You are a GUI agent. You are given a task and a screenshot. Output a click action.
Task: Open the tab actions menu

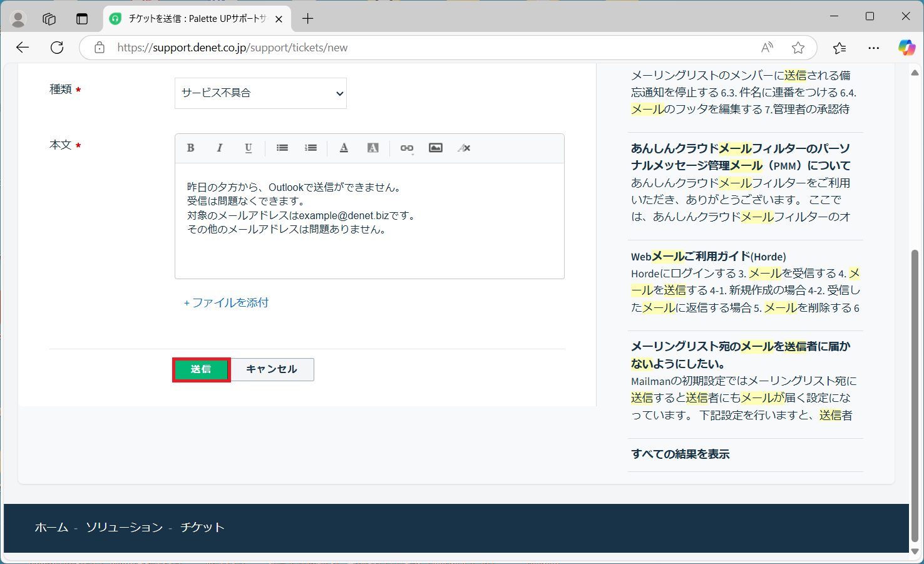click(x=82, y=19)
